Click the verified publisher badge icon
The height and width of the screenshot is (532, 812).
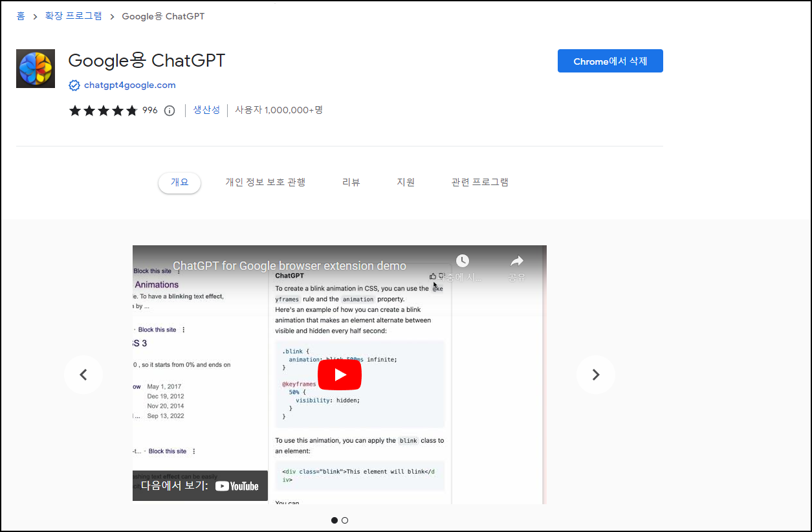pos(74,85)
